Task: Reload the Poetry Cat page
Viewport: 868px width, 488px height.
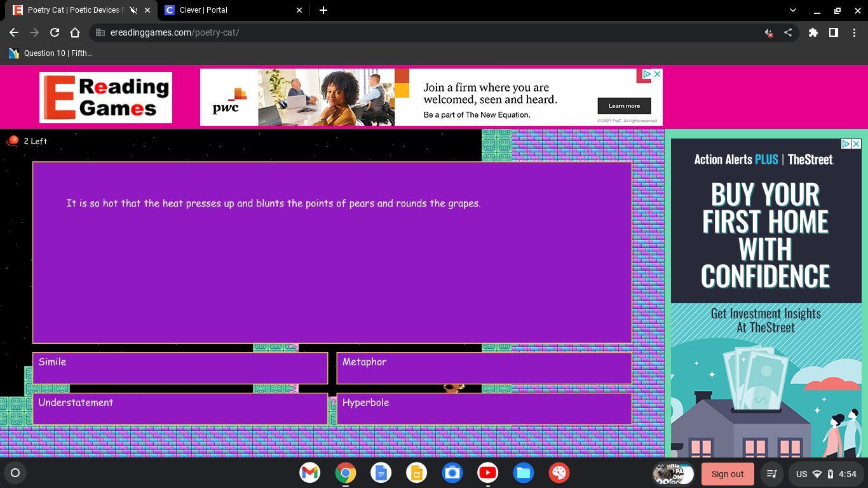Action: pos(55,32)
